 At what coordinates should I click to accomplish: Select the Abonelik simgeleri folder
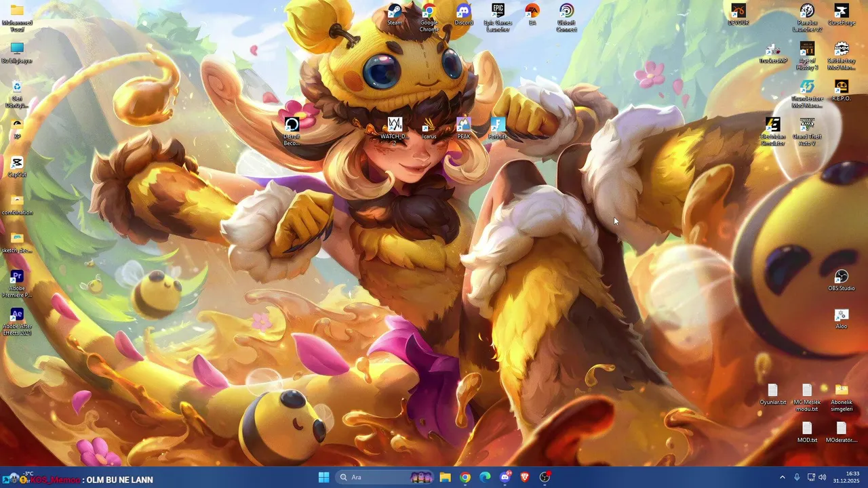pyautogui.click(x=842, y=398)
